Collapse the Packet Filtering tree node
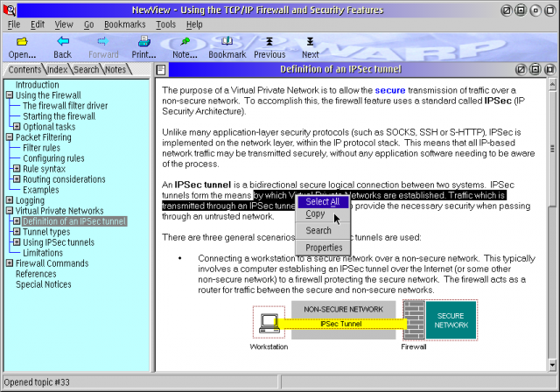Viewport: 560px width, 392px height. pyautogui.click(x=10, y=137)
